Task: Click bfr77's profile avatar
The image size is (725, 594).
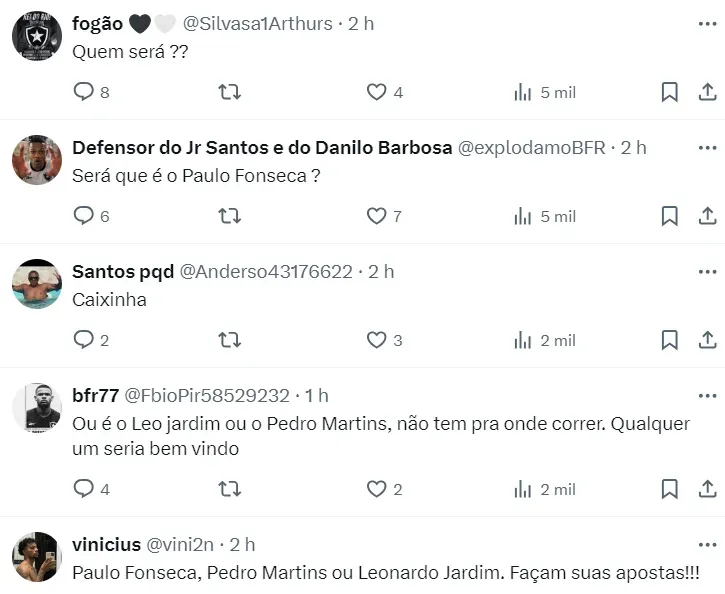Action: [x=36, y=408]
